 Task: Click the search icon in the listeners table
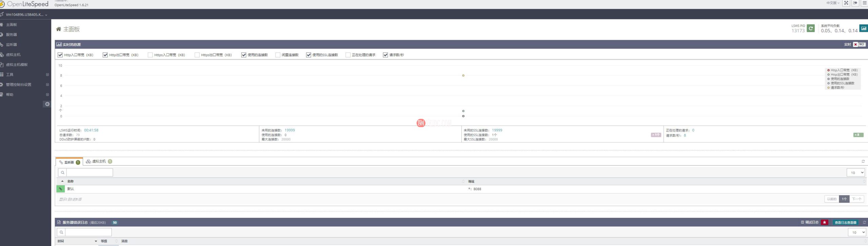pyautogui.click(x=62, y=172)
